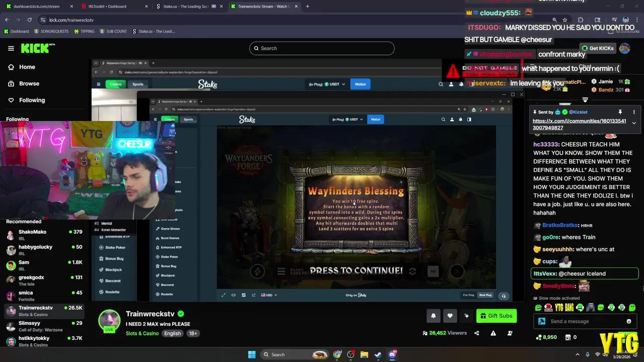
Task: Open Windows Start menu
Action: click(252, 354)
